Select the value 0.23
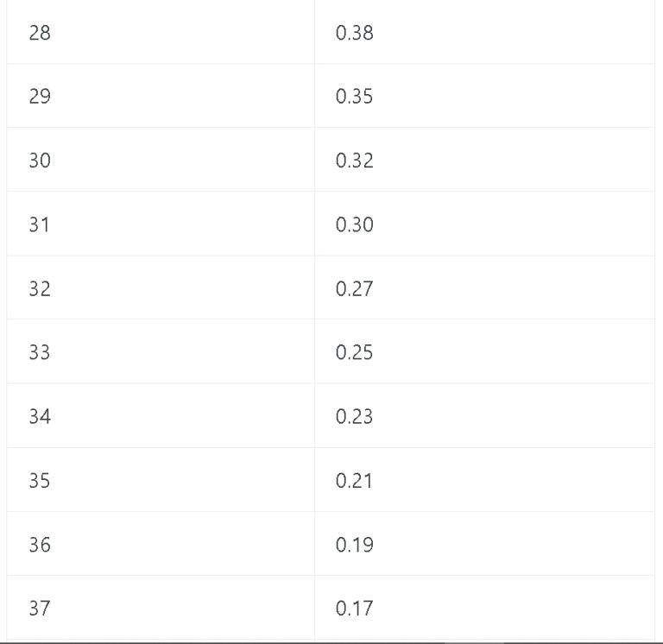Viewport: 663px width, 644px height. (354, 416)
